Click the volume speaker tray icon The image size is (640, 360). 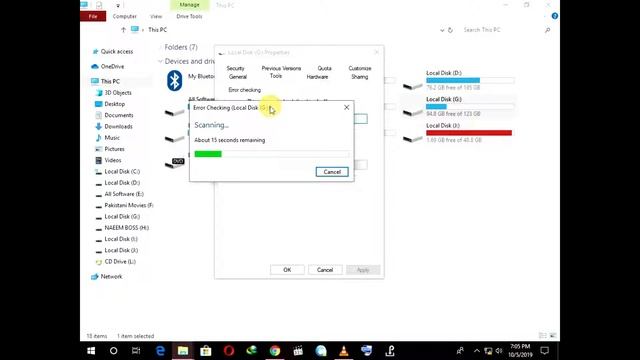499,351
